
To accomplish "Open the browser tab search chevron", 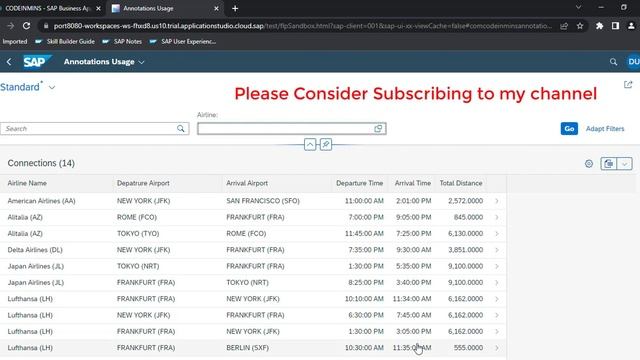I will pyautogui.click(x=578, y=7).
